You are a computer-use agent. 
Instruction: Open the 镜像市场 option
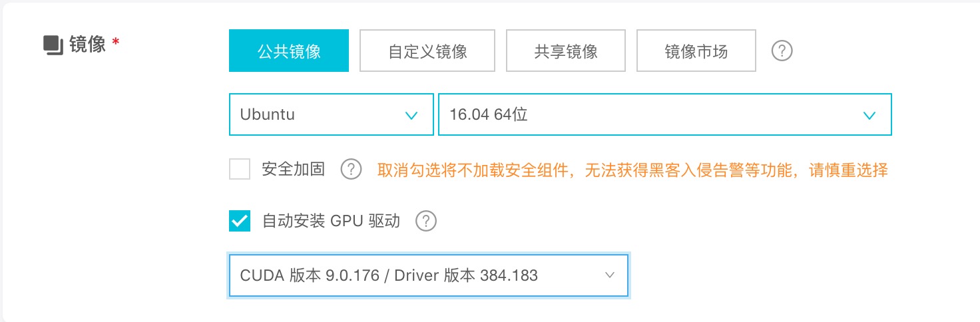696,51
